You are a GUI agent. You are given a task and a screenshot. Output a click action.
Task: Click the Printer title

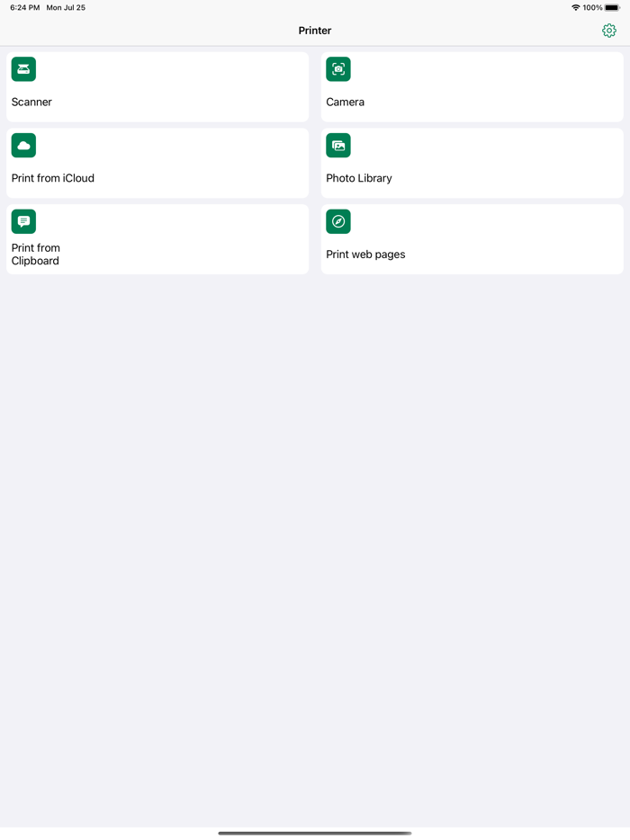[x=314, y=30]
